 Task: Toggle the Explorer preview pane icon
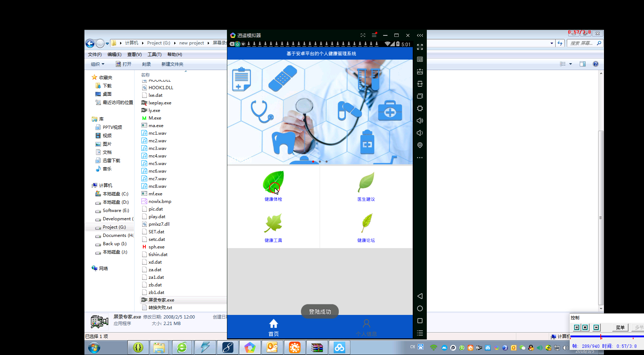583,64
